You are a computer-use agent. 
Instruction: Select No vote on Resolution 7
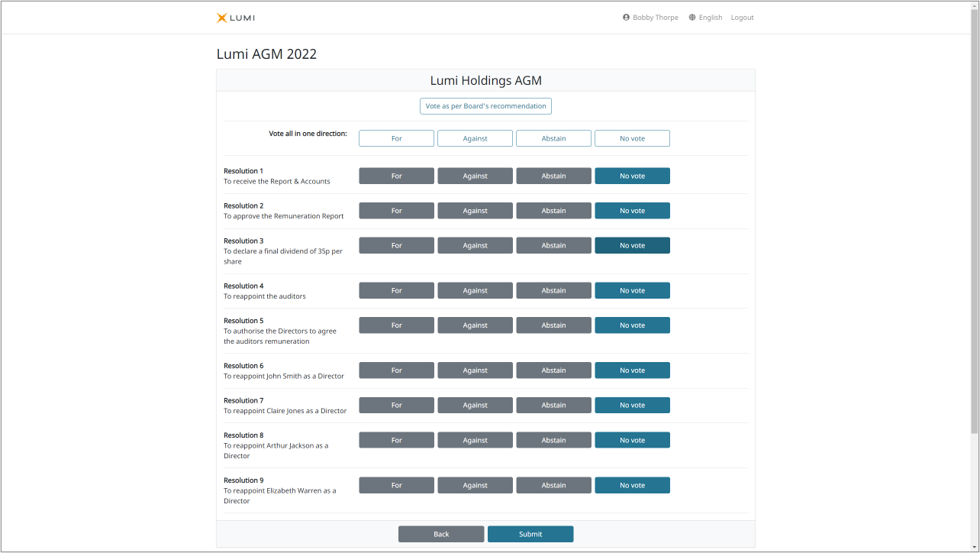pyautogui.click(x=632, y=405)
